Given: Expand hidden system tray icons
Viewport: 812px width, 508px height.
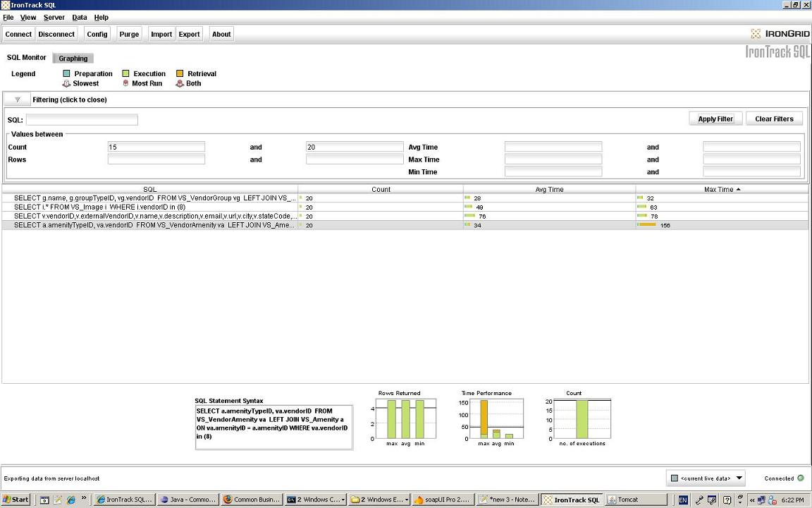Looking at the screenshot, I should [x=751, y=500].
